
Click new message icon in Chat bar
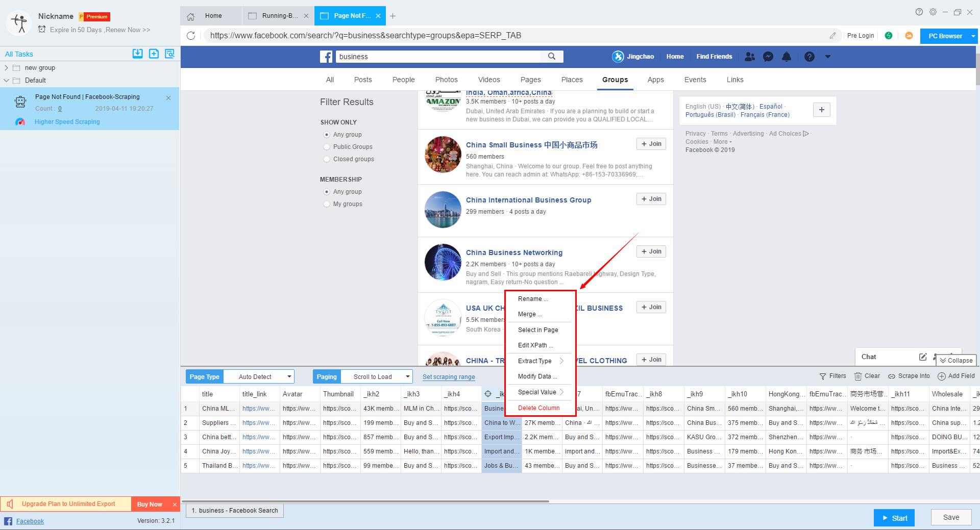pyautogui.click(x=923, y=357)
